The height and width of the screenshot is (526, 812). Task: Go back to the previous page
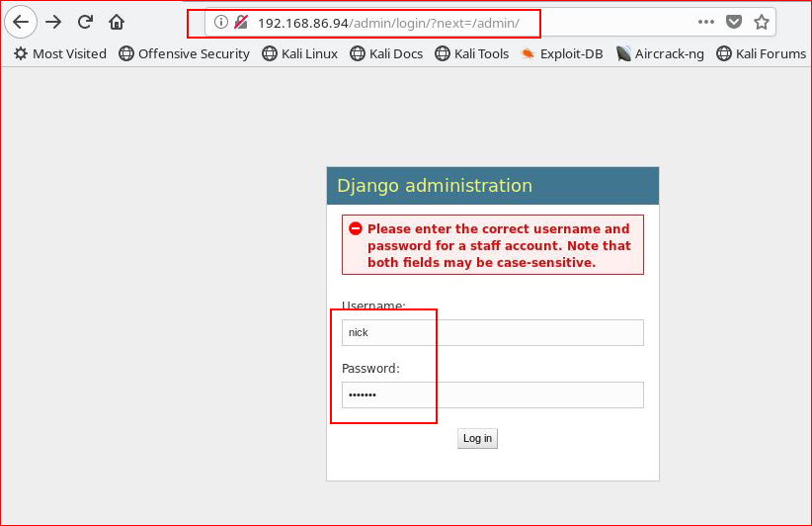point(21,23)
